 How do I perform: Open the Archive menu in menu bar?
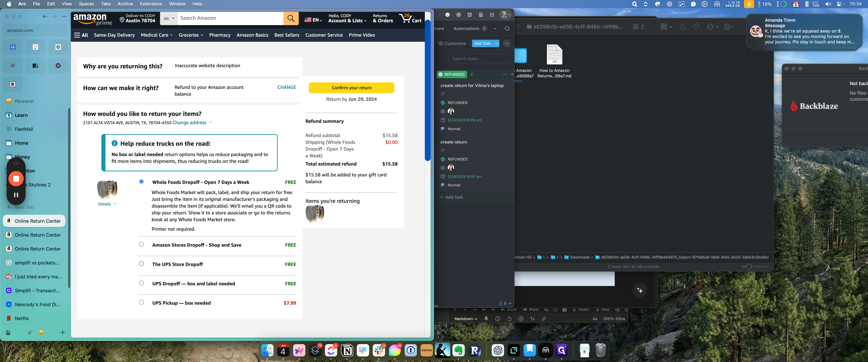point(125,4)
